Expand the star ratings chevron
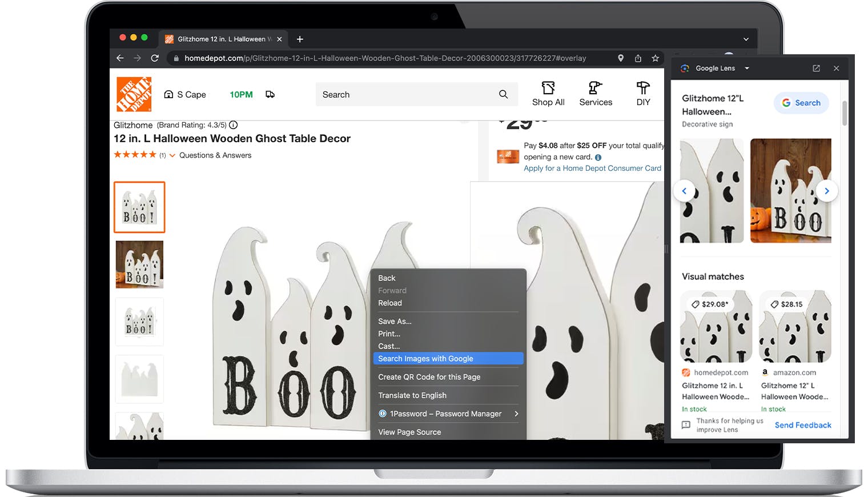This screenshot has height=497, width=868. point(172,155)
